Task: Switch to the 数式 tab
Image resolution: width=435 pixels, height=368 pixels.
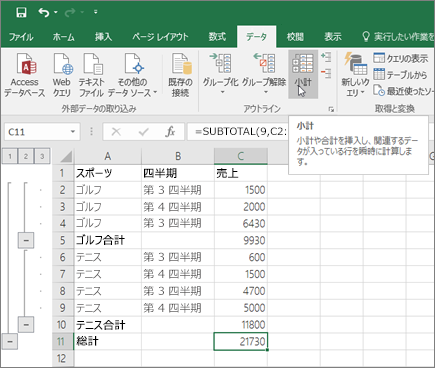Action: [x=217, y=37]
